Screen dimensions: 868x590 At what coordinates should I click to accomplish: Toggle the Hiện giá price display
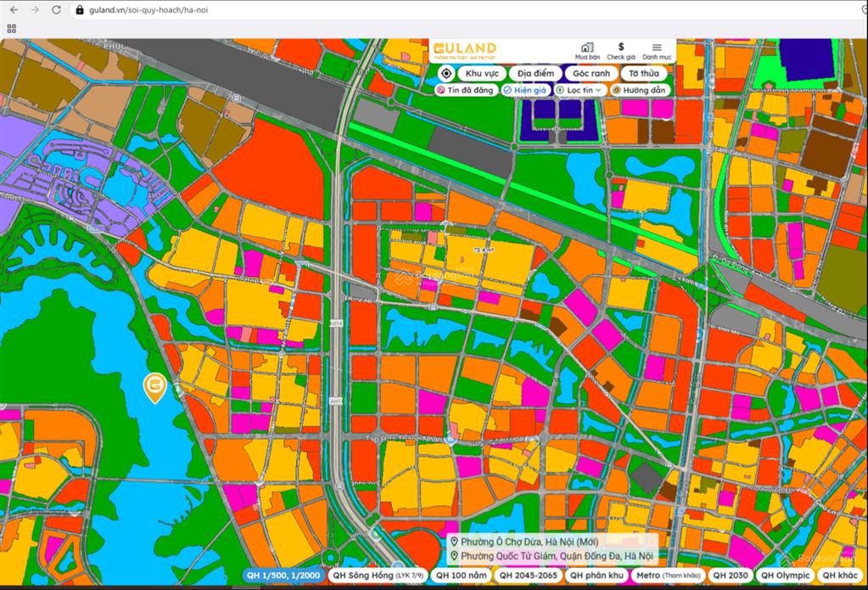pyautogui.click(x=526, y=90)
